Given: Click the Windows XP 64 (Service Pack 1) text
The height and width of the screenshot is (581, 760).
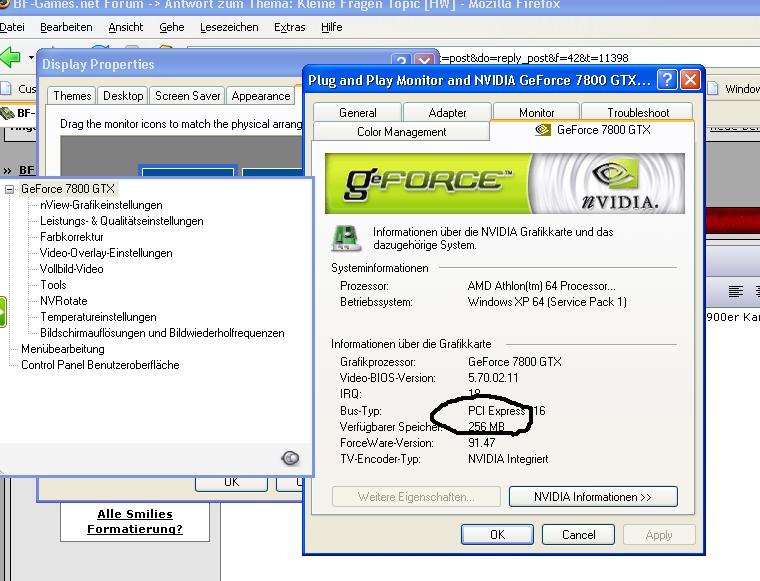Looking at the screenshot, I should (547, 301).
